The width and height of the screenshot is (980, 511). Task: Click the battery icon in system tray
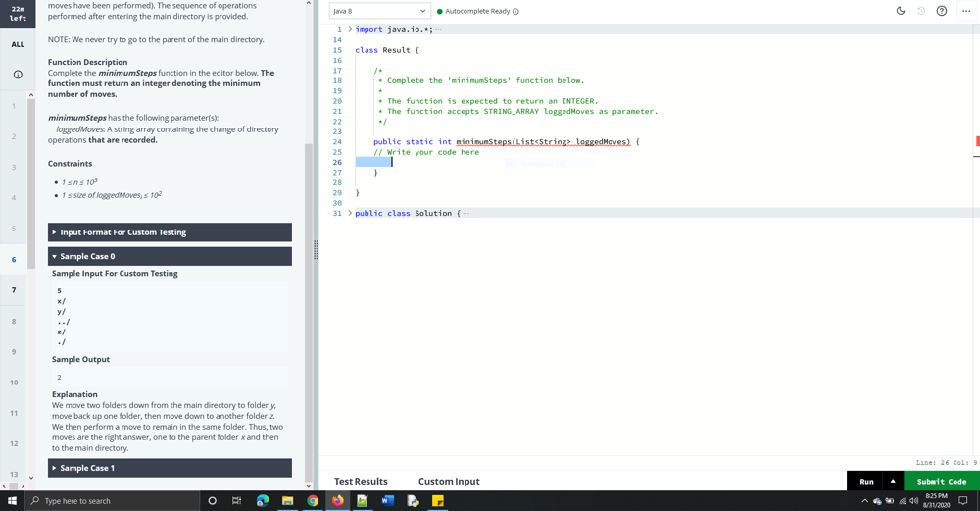click(890, 501)
